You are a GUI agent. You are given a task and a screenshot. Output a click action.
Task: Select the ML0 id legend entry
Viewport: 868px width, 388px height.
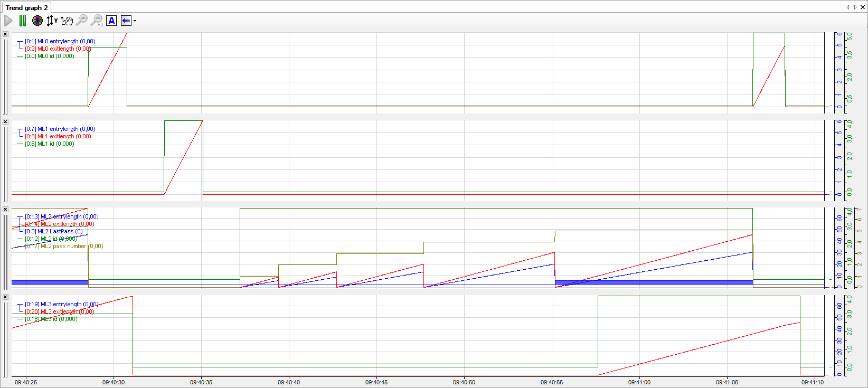(50, 56)
